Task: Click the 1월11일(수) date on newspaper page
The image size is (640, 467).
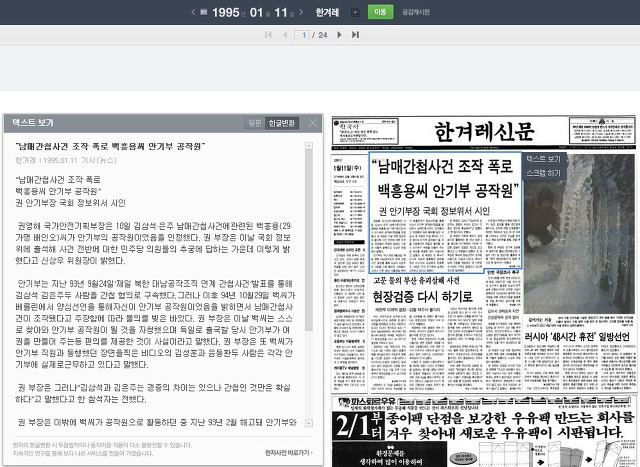Action: 347,168
